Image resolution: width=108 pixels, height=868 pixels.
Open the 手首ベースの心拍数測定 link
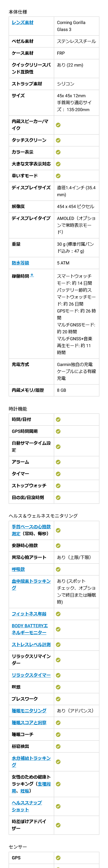[x=31, y=530]
